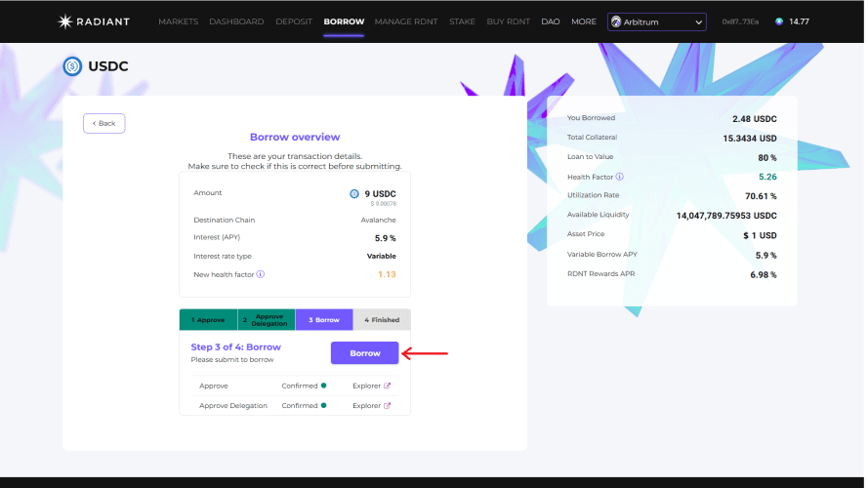This screenshot has height=488, width=868.
Task: Click the USDC coin icon beside page title
Action: point(72,66)
